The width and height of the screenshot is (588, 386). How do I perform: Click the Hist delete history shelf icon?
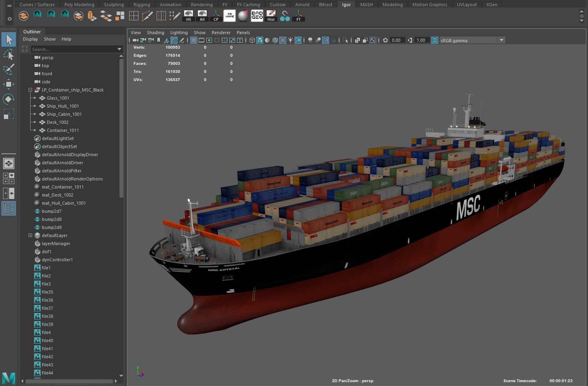[271, 16]
